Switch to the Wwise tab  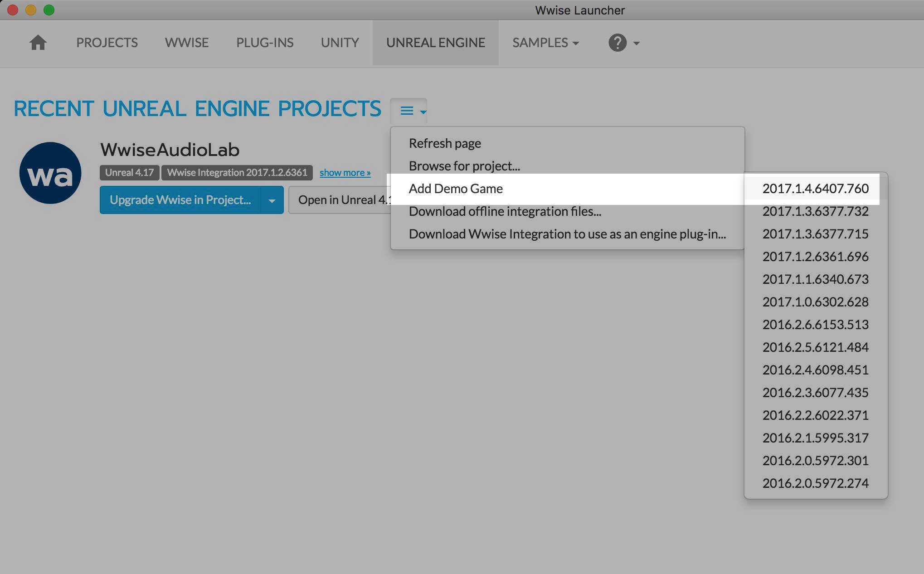click(x=187, y=43)
